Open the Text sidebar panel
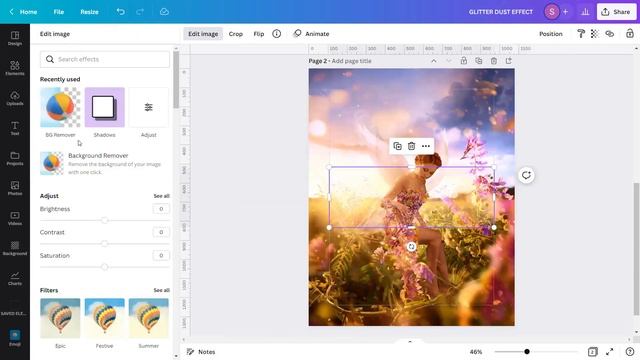Image resolution: width=640 pixels, height=360 pixels. [15, 128]
